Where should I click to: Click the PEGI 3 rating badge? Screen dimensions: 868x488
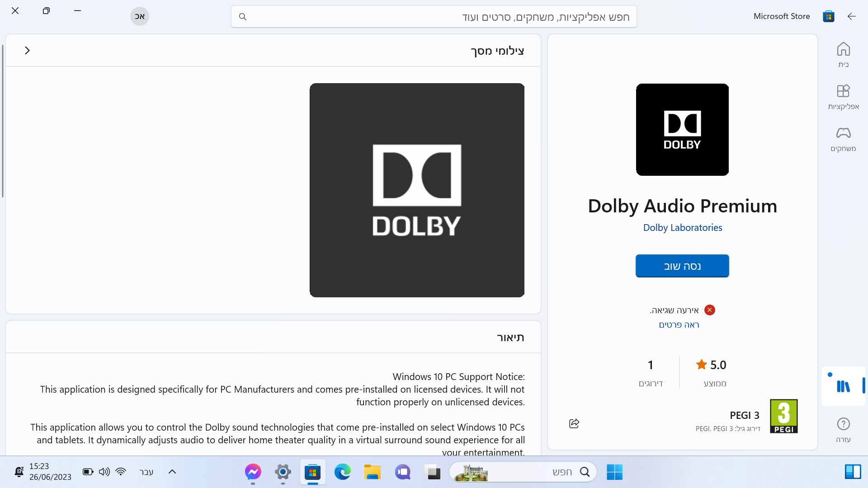click(784, 416)
